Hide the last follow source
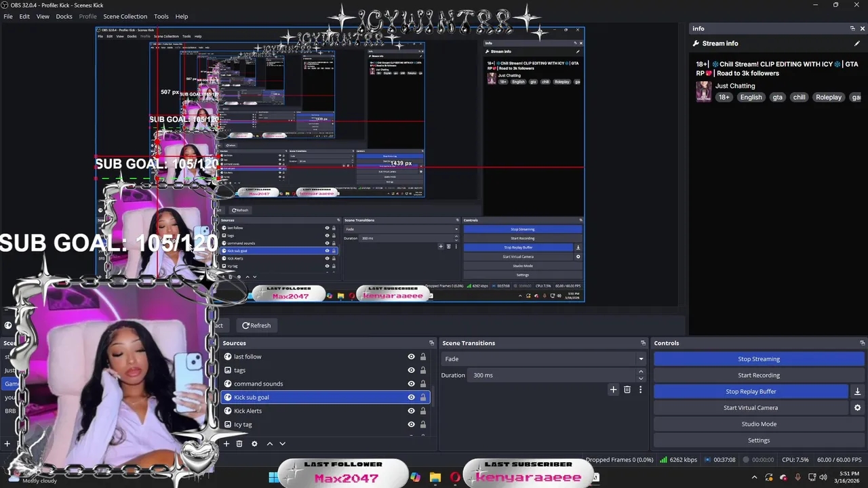Screen dimensions: 868x488 (411, 357)
